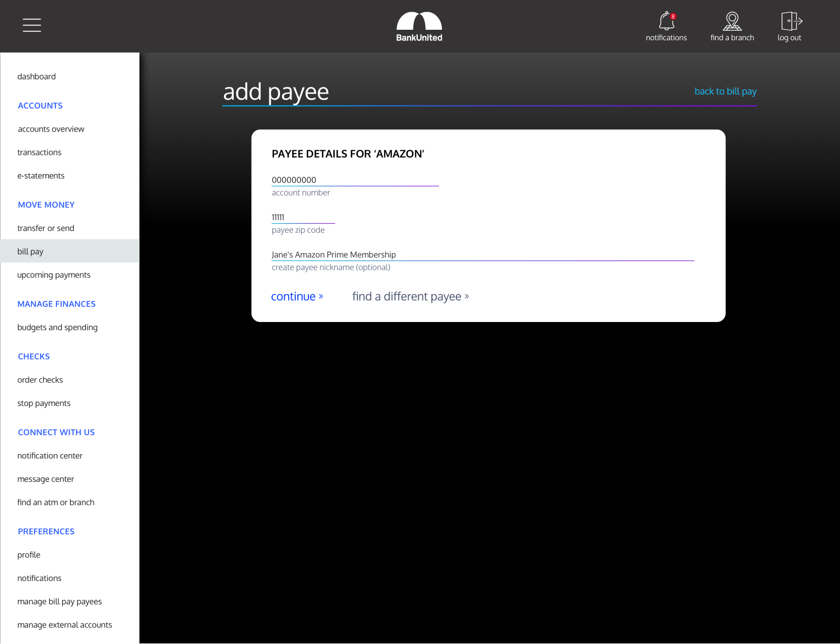Image resolution: width=840 pixels, height=644 pixels.
Task: Open upcoming payments page
Action: pyautogui.click(x=54, y=275)
